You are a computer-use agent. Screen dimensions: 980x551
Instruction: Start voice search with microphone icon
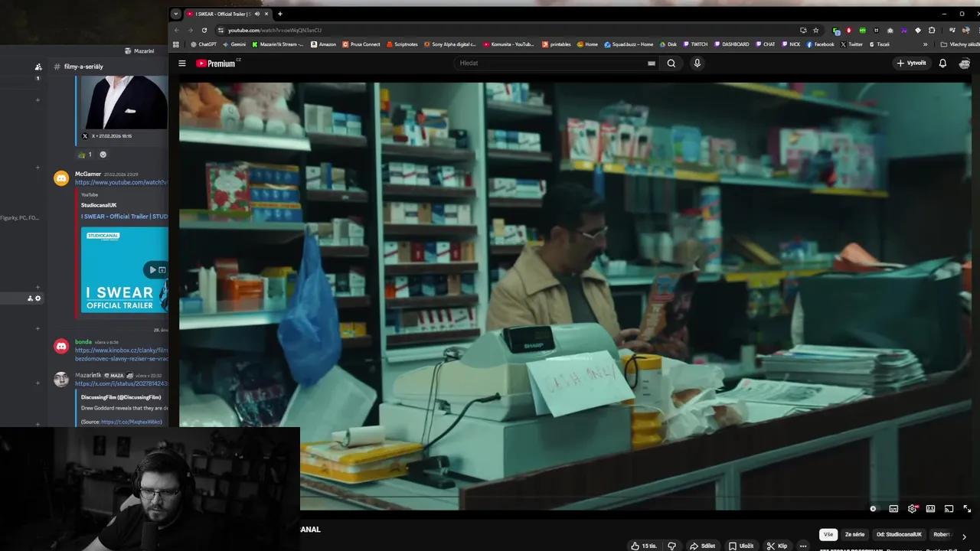coord(697,64)
